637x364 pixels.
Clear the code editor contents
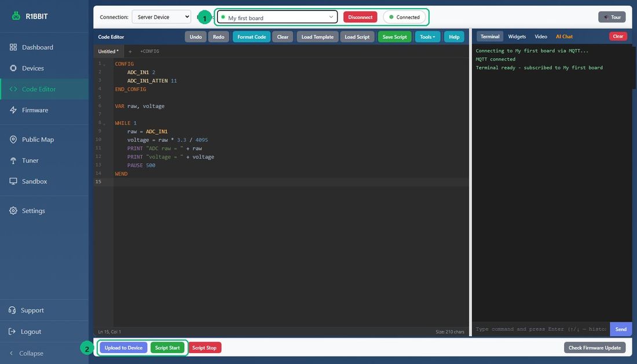pyautogui.click(x=283, y=37)
